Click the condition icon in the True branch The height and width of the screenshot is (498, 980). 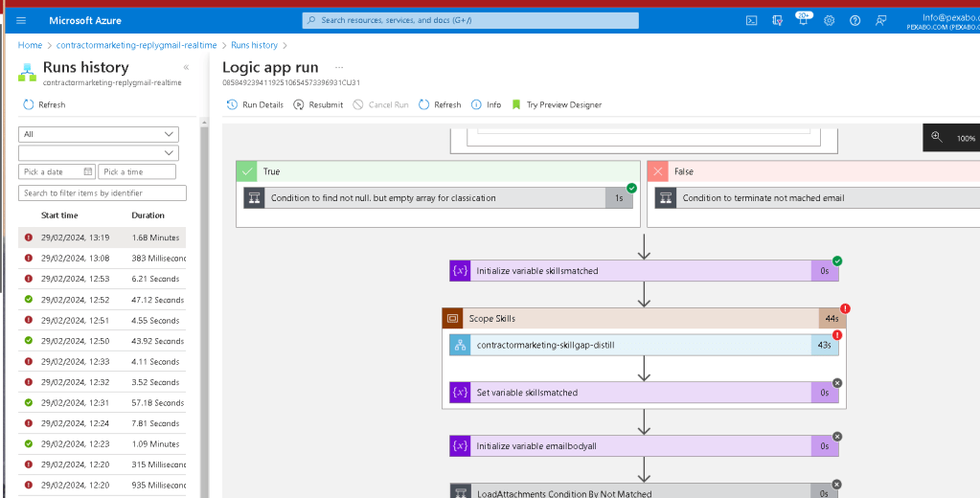tap(255, 198)
